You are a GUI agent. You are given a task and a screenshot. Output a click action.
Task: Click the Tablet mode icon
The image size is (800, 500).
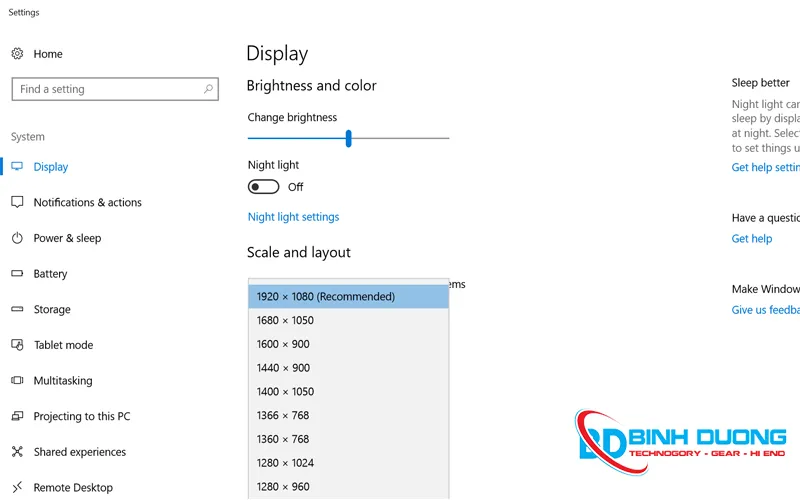(x=17, y=345)
